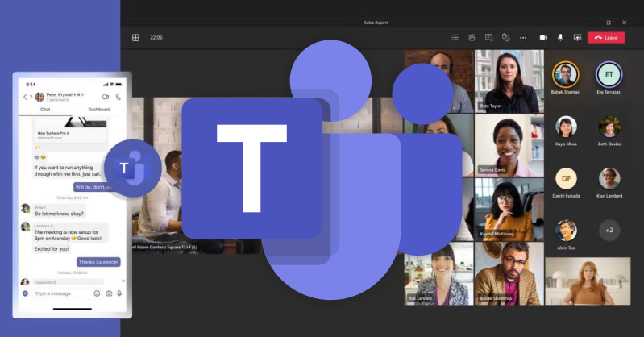Select the Daichi Fukuda DF avatar
The width and height of the screenshot is (644, 337).
tap(566, 178)
